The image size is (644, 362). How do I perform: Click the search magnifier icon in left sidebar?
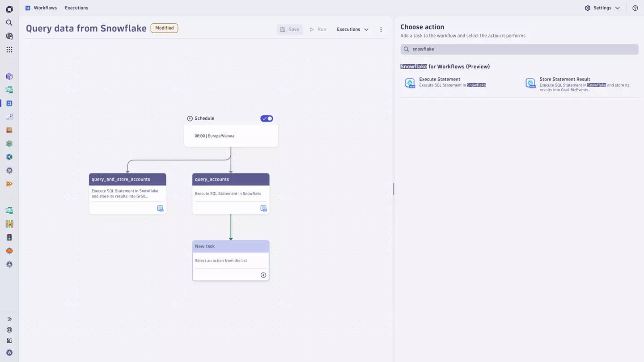(9, 22)
